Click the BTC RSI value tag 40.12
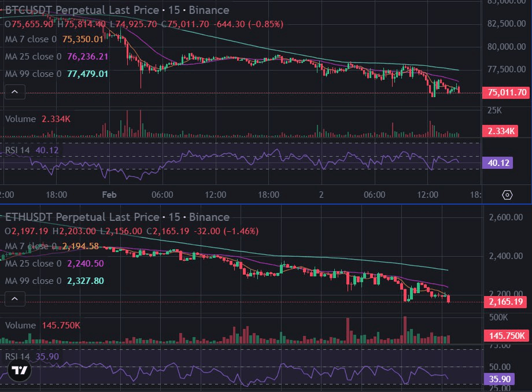 click(x=500, y=163)
